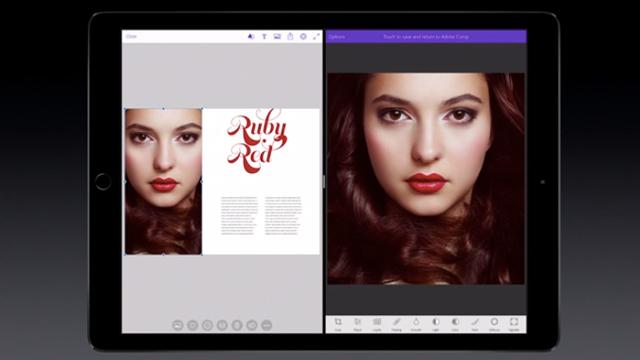The height and width of the screenshot is (360, 640).
Task: Open the share icon in Comp toolbar
Action: 290,36
